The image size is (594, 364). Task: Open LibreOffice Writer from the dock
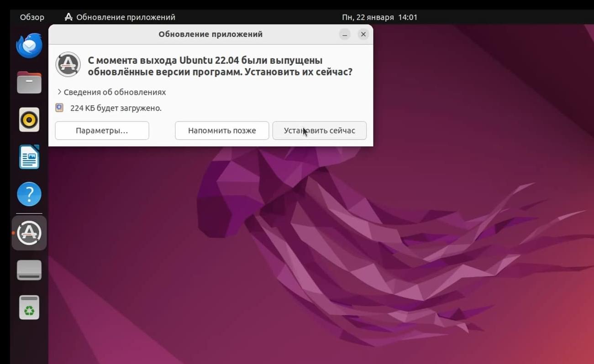tap(29, 157)
